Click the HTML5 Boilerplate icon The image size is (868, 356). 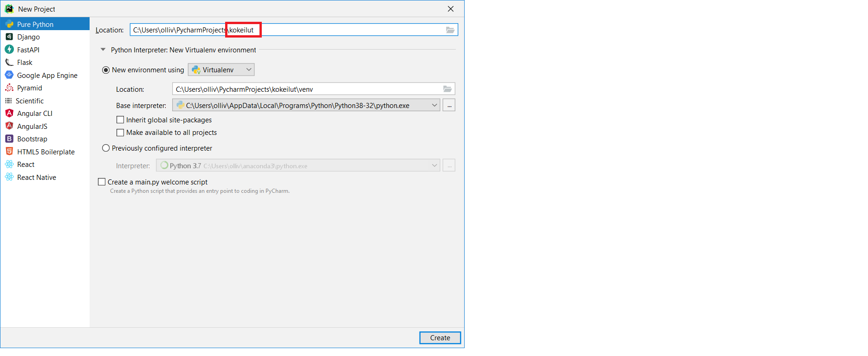pyautogui.click(x=9, y=152)
